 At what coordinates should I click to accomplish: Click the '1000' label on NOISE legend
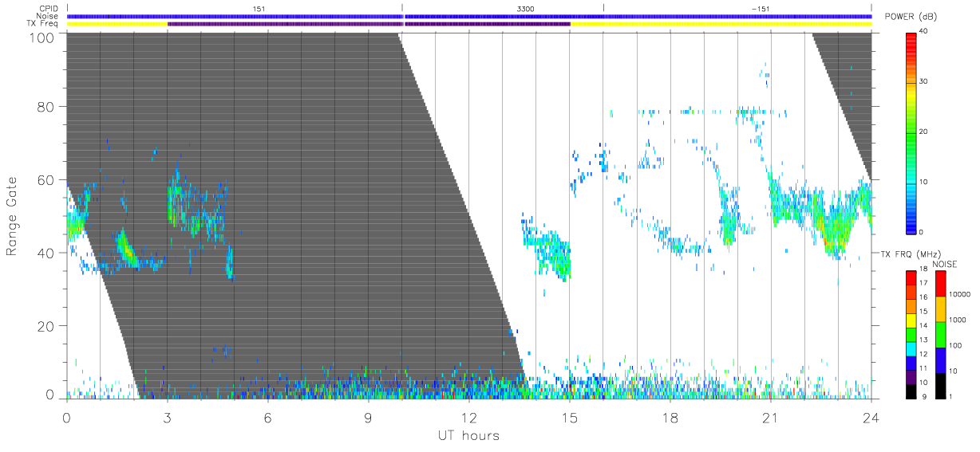[959, 319]
